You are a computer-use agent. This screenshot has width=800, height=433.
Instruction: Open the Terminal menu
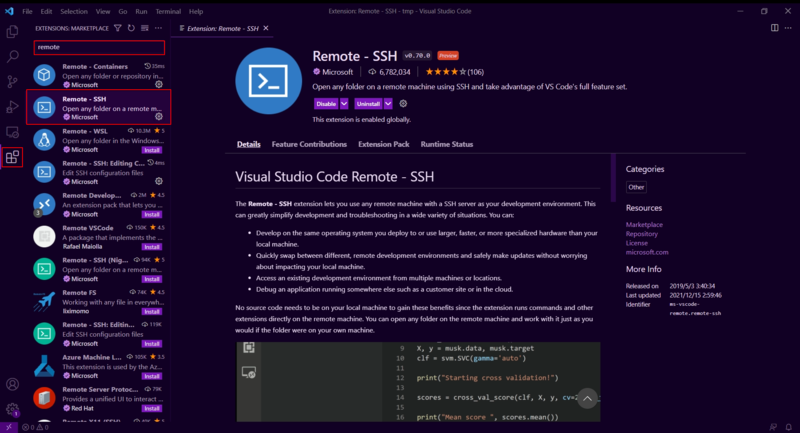pyautogui.click(x=168, y=11)
